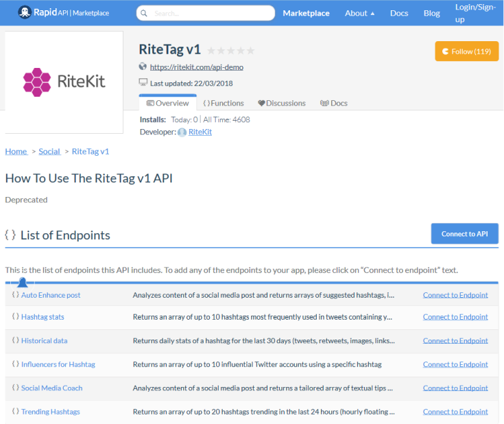This screenshot has height=424, width=504.
Task: Click the Follow (119) button
Action: coord(467,51)
